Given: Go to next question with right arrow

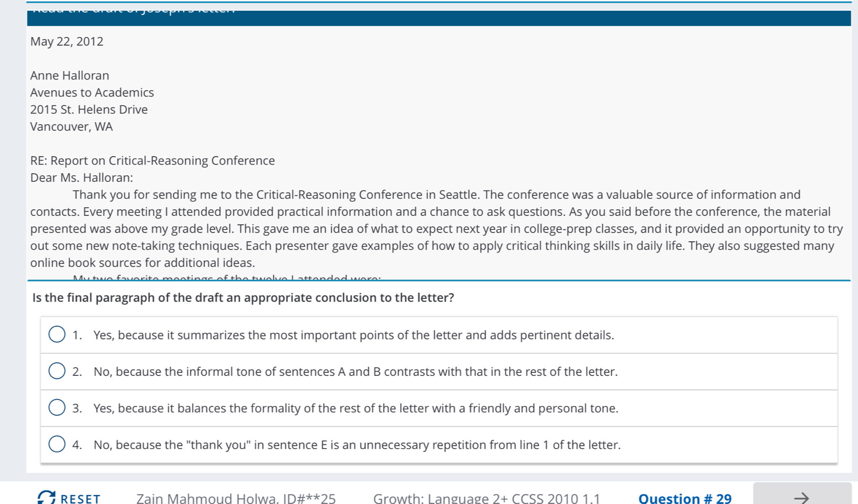Looking at the screenshot, I should [802, 496].
